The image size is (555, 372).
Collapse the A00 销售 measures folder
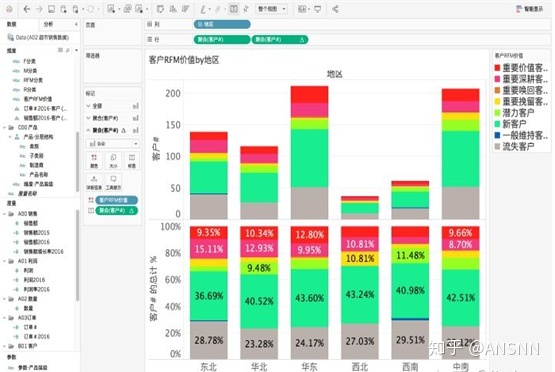[x=5, y=214]
